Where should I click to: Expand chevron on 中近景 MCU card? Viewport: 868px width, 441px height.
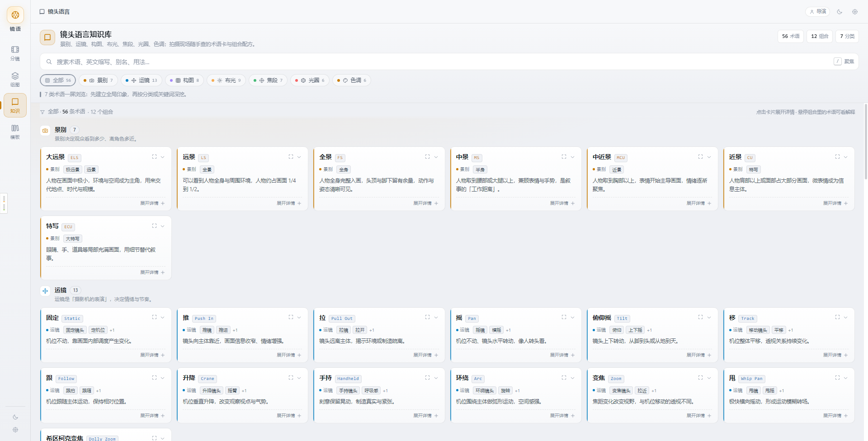pyautogui.click(x=709, y=157)
